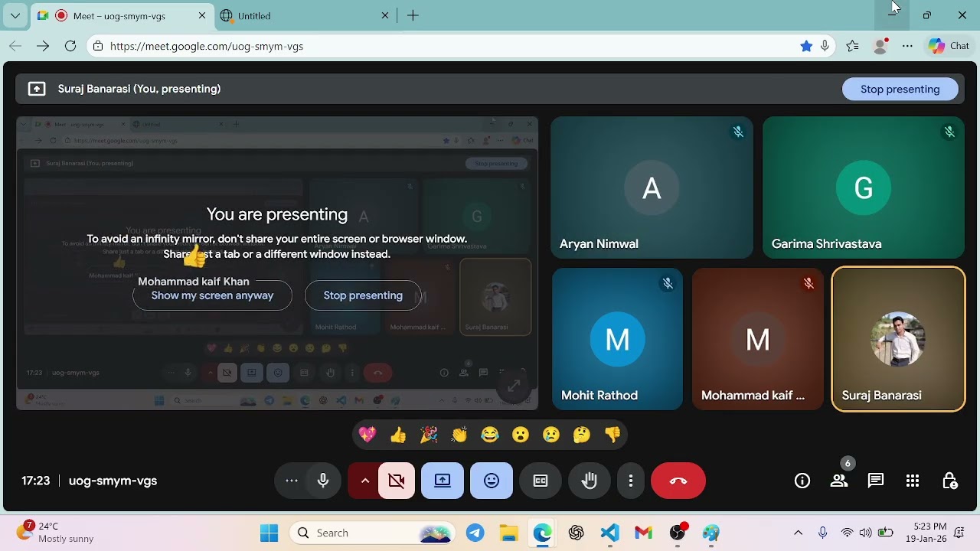Send the clapping hands reaction
This screenshot has height=551, width=980.
tap(459, 435)
